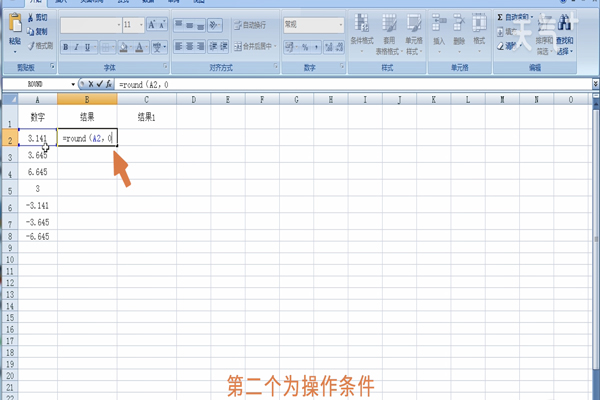Click the vertical scrollbar
Screen dimensions: 600x400
click(596, 240)
